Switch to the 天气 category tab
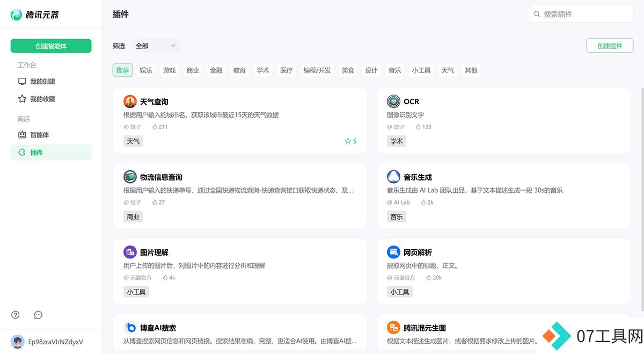Screen dimensions: 644x354 pos(448,70)
